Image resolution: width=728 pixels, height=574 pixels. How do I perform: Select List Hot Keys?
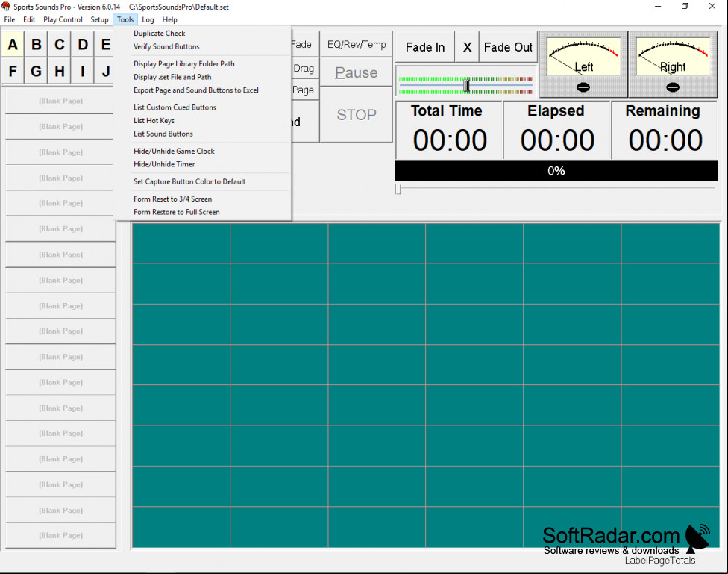click(x=202, y=120)
